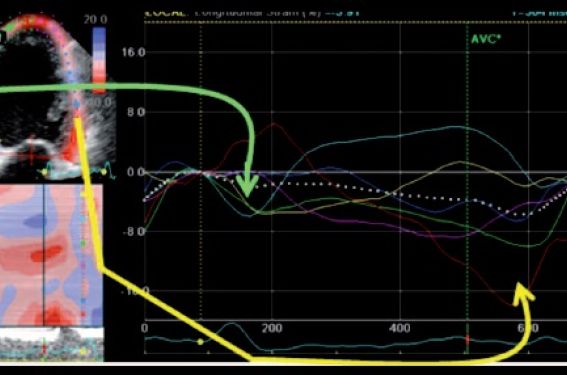Open the bottom-left thumbnail strip
Viewport: 567px width, 375px height.
52,344
